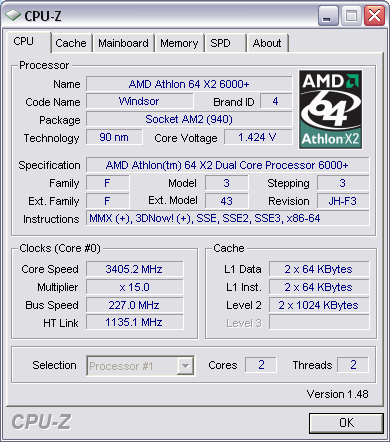This screenshot has height=442, width=390.
Task: Click the CPU-Z title bar app icon
Action: (13, 15)
